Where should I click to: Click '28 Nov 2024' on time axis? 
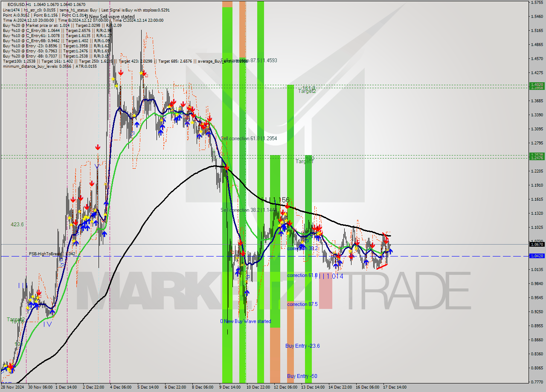click(13, 388)
